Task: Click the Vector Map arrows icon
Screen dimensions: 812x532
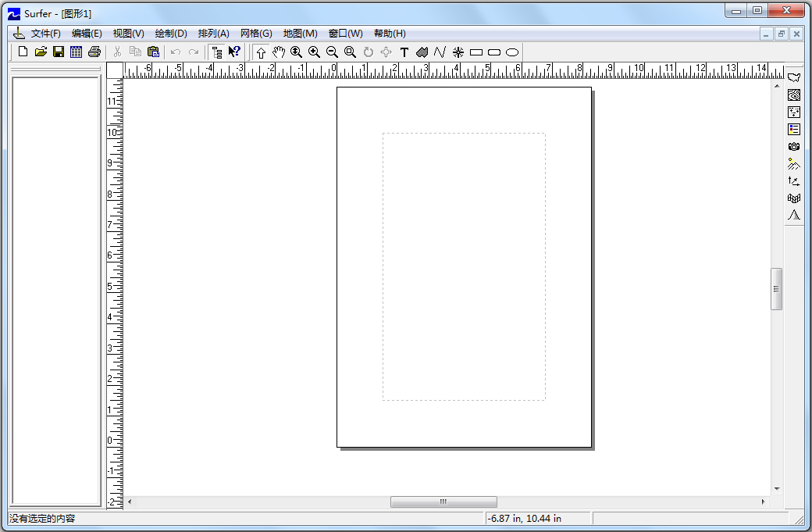Action: tap(794, 180)
